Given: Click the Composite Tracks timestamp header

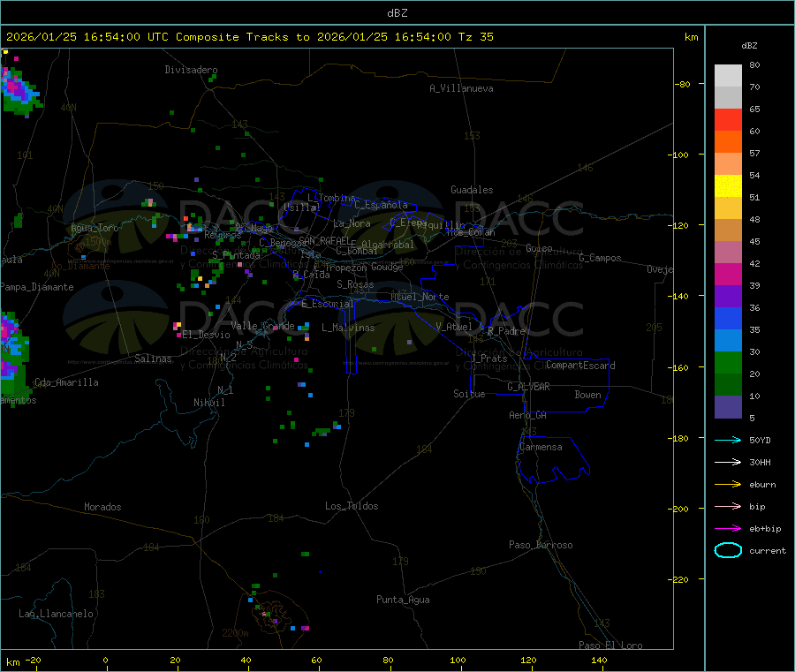Looking at the screenshot, I should [249, 37].
